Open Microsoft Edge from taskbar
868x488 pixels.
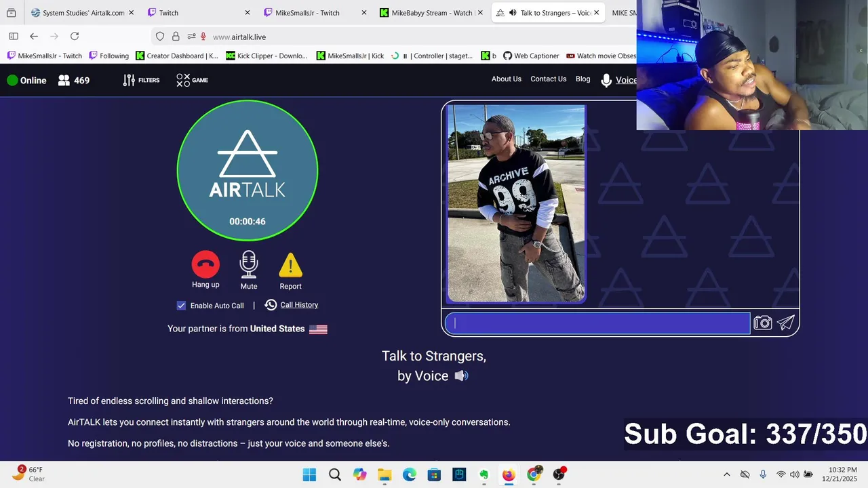(410, 474)
